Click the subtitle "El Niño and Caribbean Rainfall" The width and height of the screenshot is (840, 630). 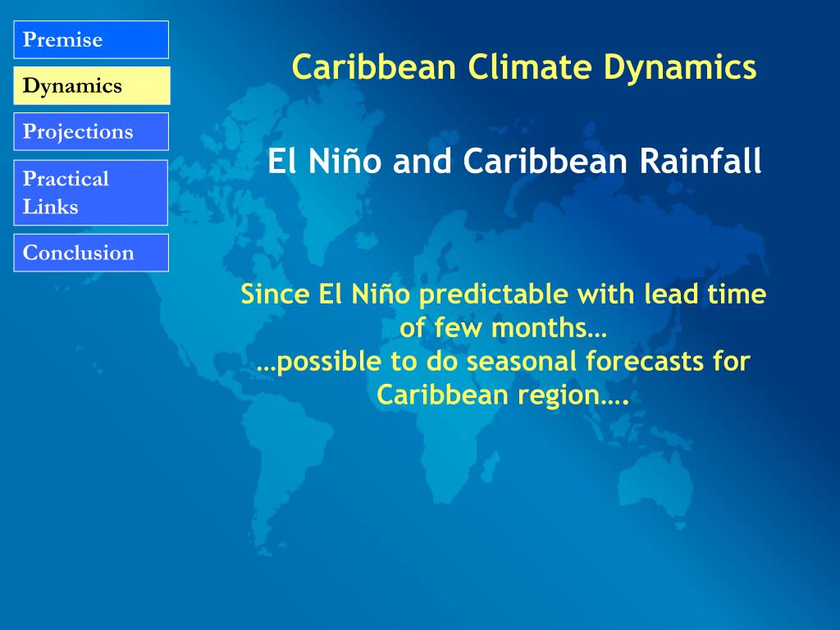click(514, 161)
